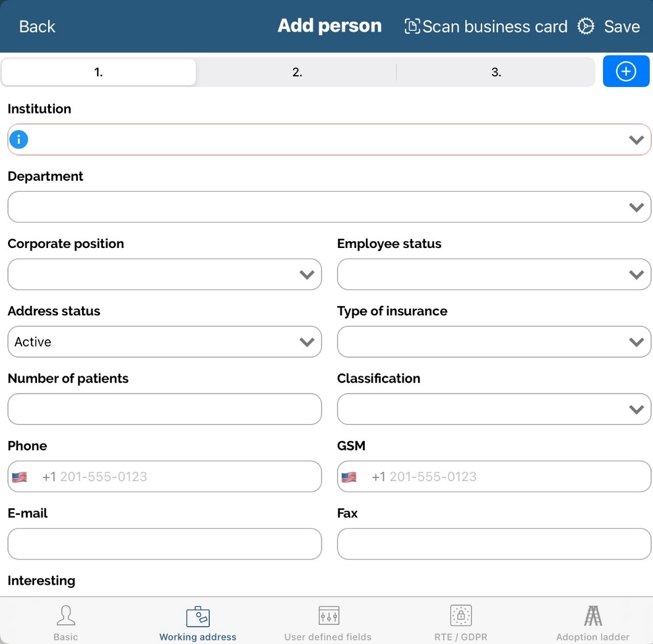
Task: Tap the Scan business card icon
Action: pos(412,27)
